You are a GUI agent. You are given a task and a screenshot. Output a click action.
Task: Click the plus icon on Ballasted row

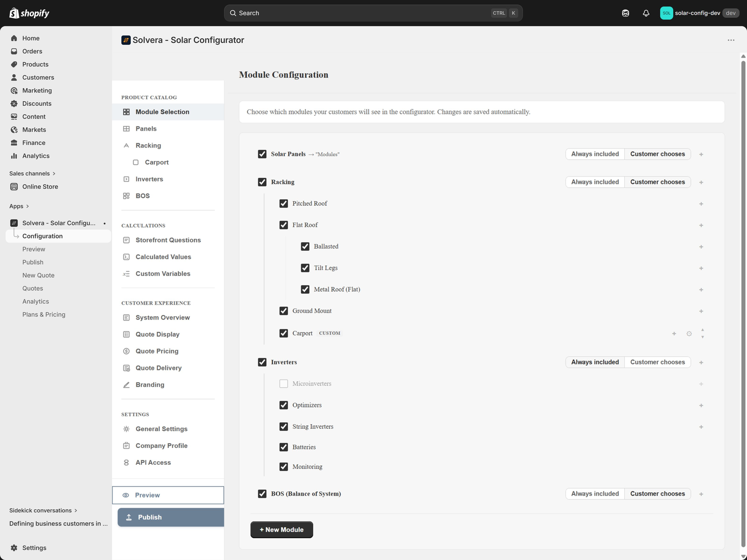tap(701, 247)
